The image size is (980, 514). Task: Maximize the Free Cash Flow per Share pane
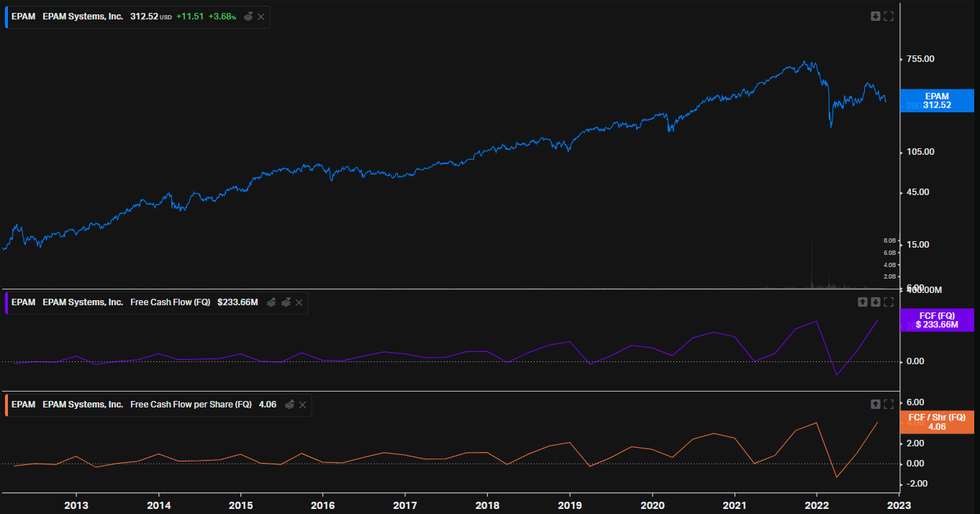point(889,404)
